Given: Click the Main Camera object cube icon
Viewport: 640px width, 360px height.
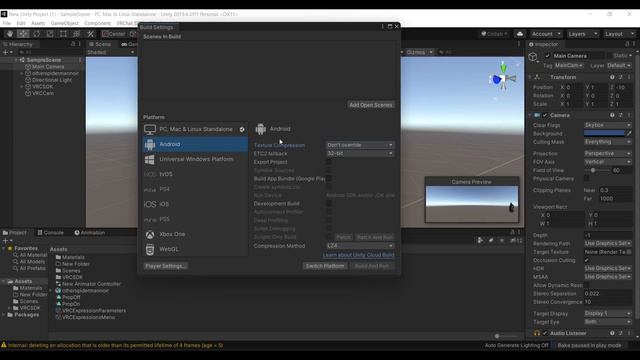Looking at the screenshot, I should click(533, 57).
